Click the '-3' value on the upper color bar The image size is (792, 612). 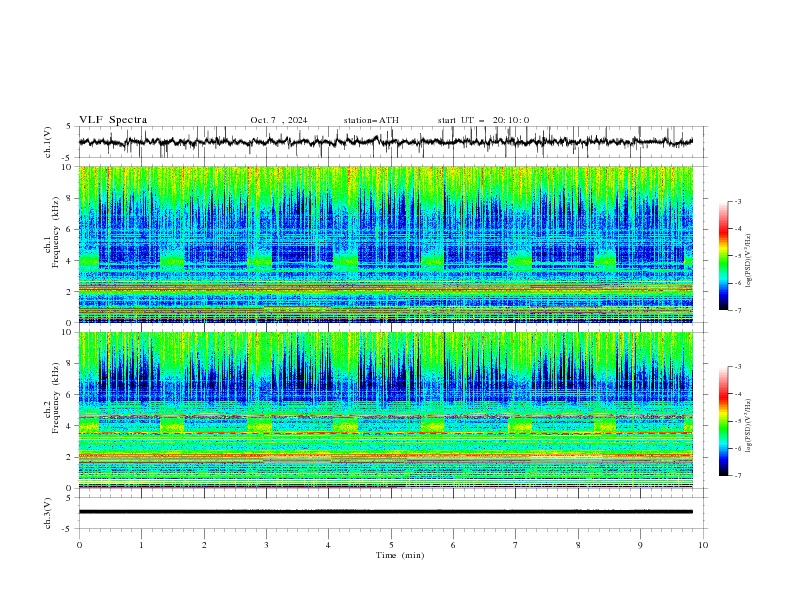tap(737, 201)
